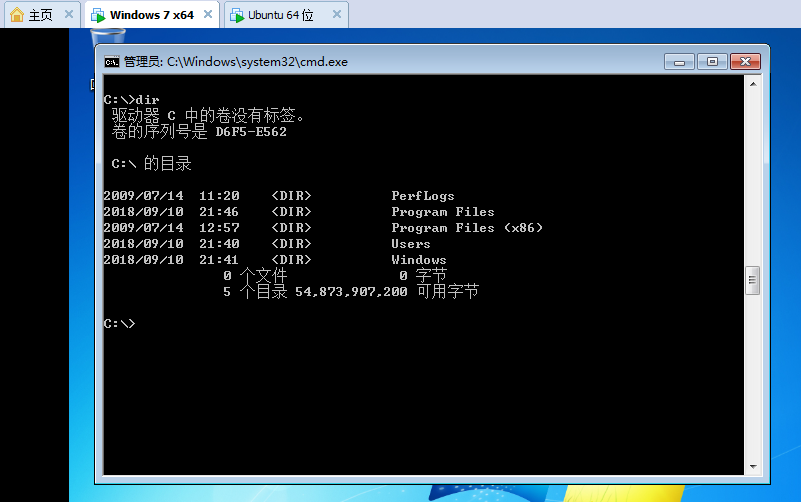
Task: Click the final C:\> prompt line
Action: click(x=119, y=324)
